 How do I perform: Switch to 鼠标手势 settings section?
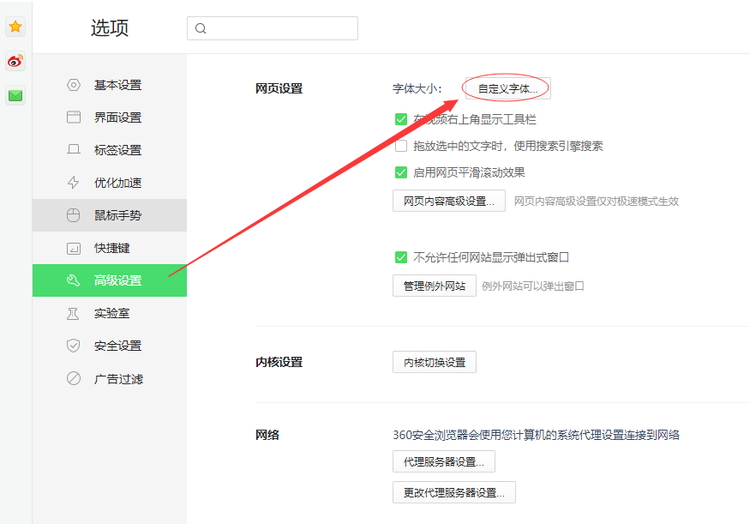(x=117, y=215)
